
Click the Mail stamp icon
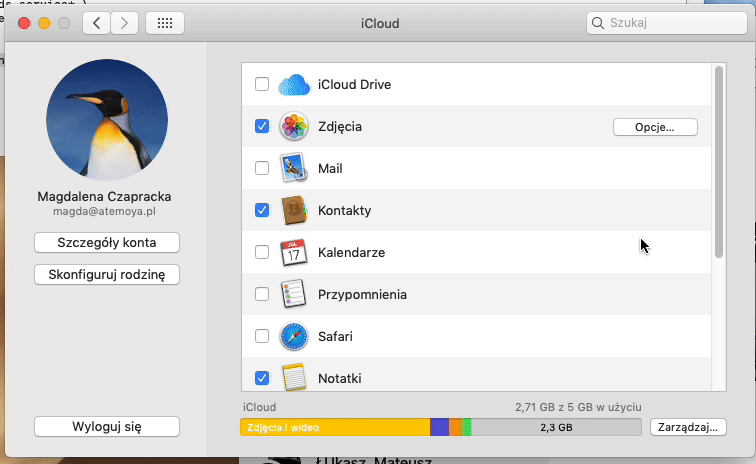[294, 168]
